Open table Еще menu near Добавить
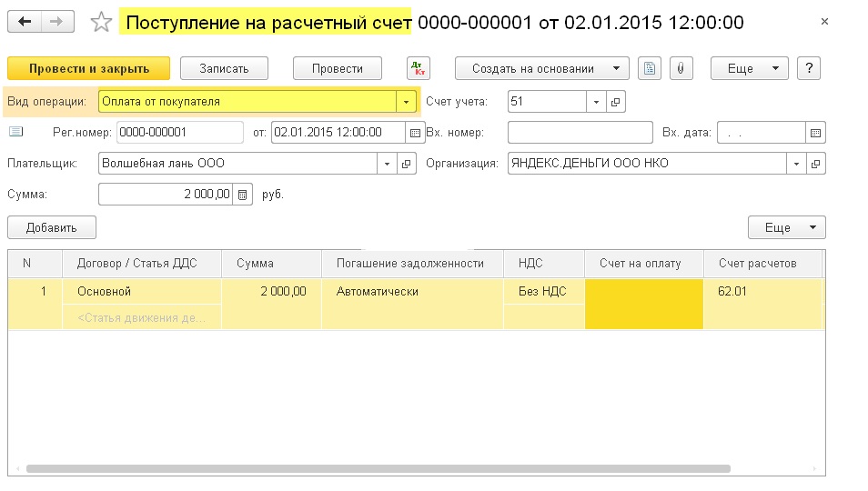Screen dimensions: 868x491 tap(787, 228)
